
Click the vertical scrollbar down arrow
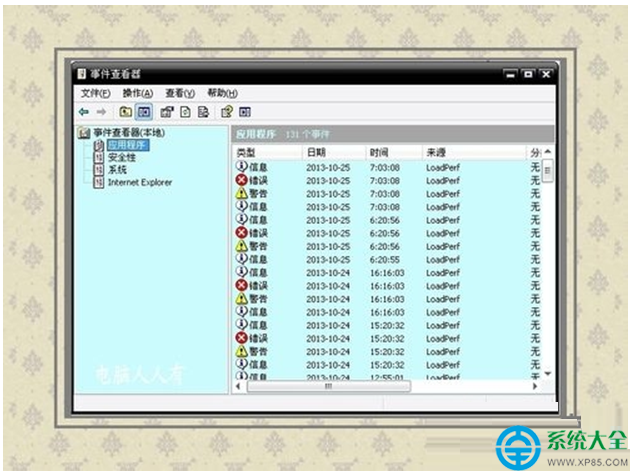tap(548, 373)
